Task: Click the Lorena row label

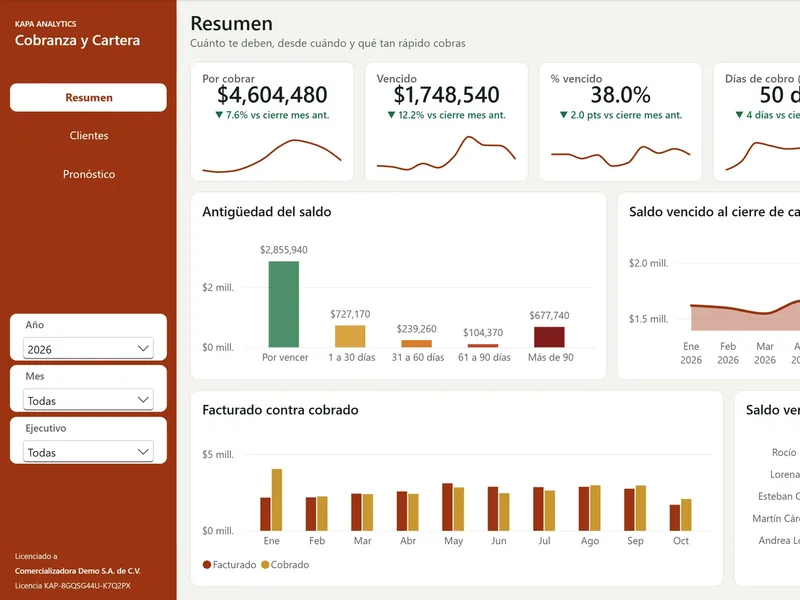Action: click(x=785, y=474)
